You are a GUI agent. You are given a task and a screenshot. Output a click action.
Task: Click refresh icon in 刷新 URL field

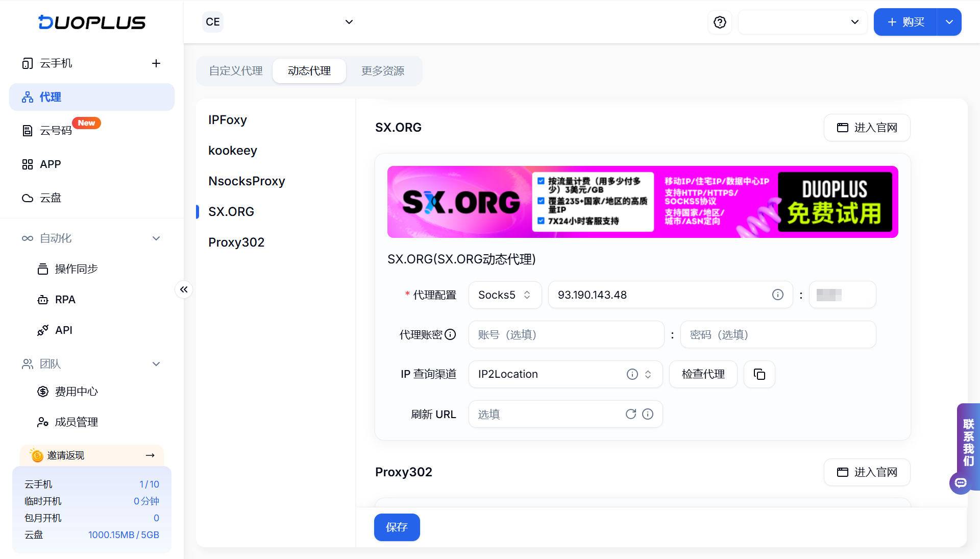tap(631, 414)
